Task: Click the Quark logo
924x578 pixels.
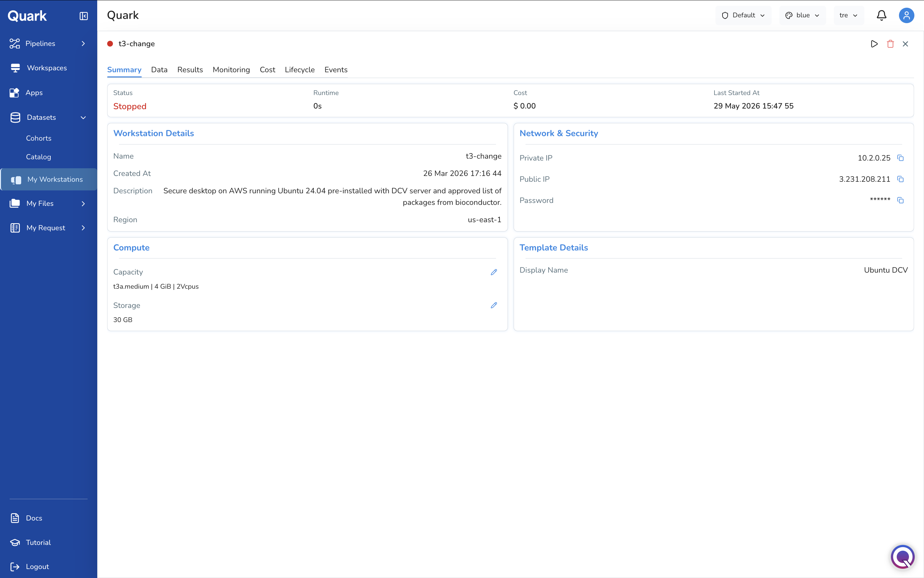Action: [27, 16]
